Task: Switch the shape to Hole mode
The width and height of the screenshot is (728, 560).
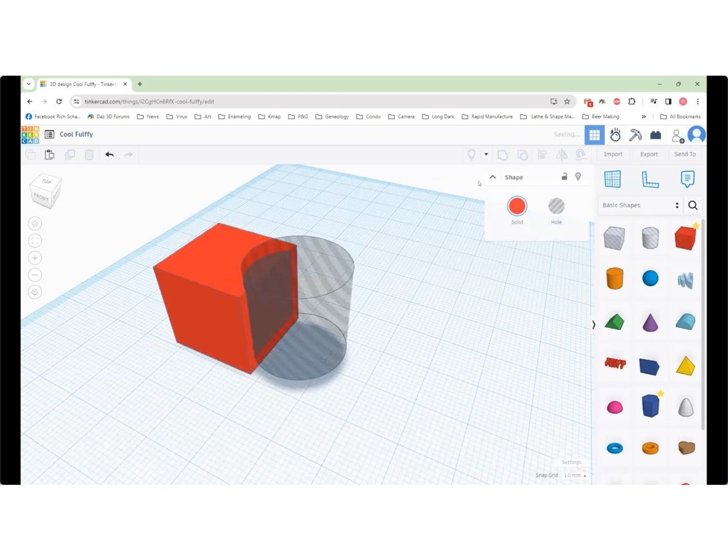Action: 556,206
